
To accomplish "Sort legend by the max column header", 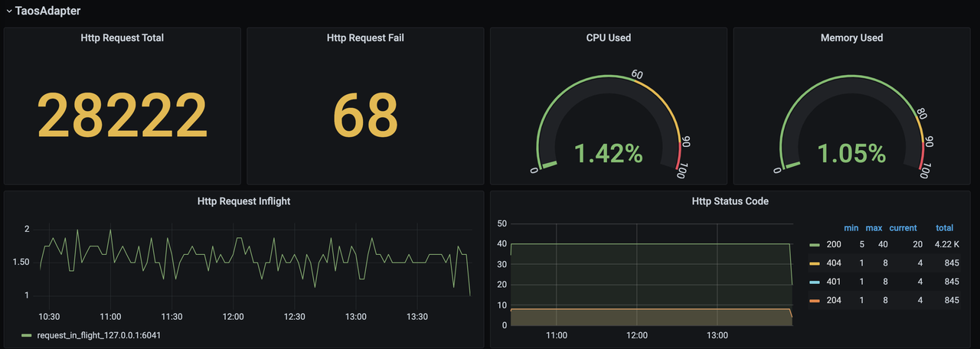I will (x=874, y=228).
